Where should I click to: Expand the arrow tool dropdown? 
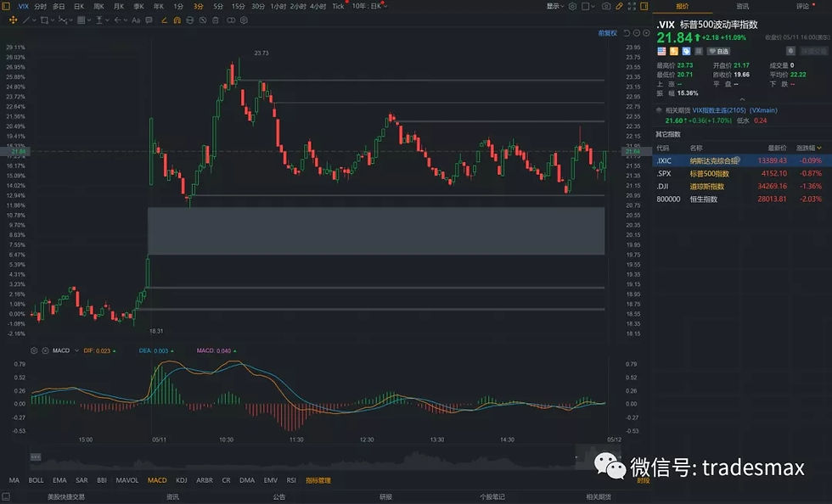point(126,20)
